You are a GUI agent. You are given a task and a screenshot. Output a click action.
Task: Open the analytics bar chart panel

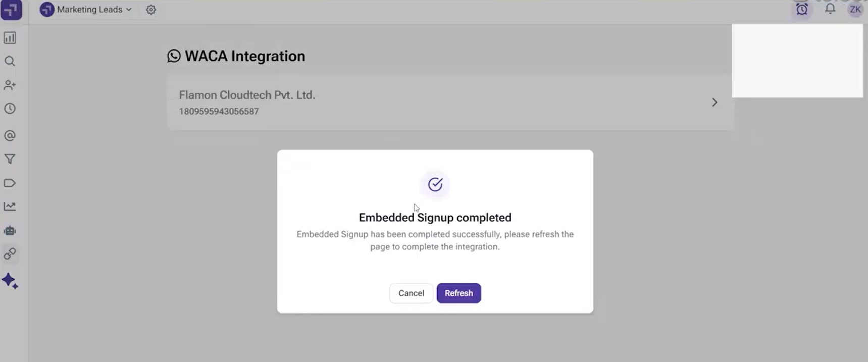[10, 37]
